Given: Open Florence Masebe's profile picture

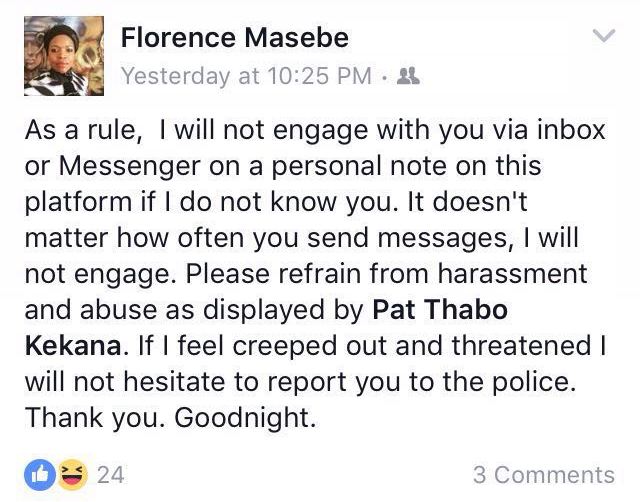Looking at the screenshot, I should click(64, 56).
